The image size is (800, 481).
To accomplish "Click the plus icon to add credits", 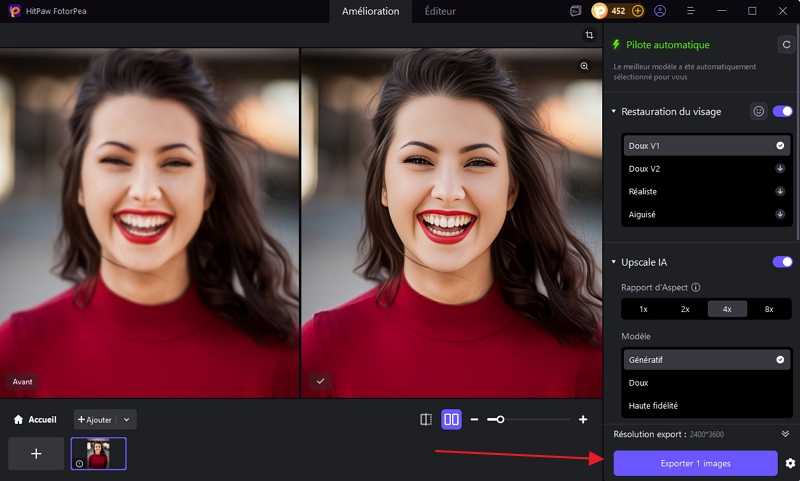I will 638,11.
